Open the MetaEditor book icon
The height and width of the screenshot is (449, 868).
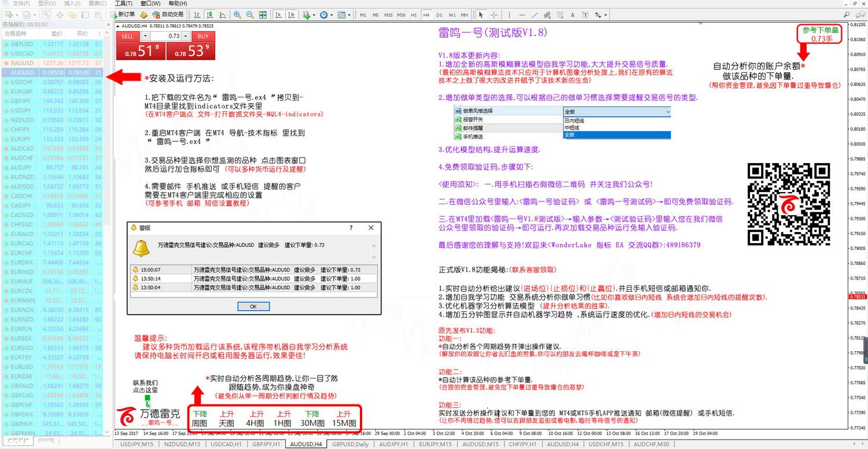click(144, 14)
